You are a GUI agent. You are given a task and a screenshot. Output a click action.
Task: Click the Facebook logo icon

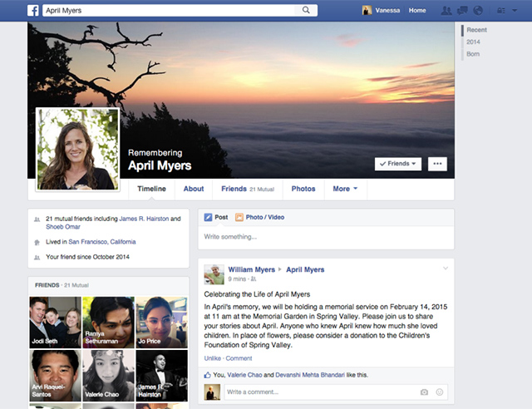point(33,11)
